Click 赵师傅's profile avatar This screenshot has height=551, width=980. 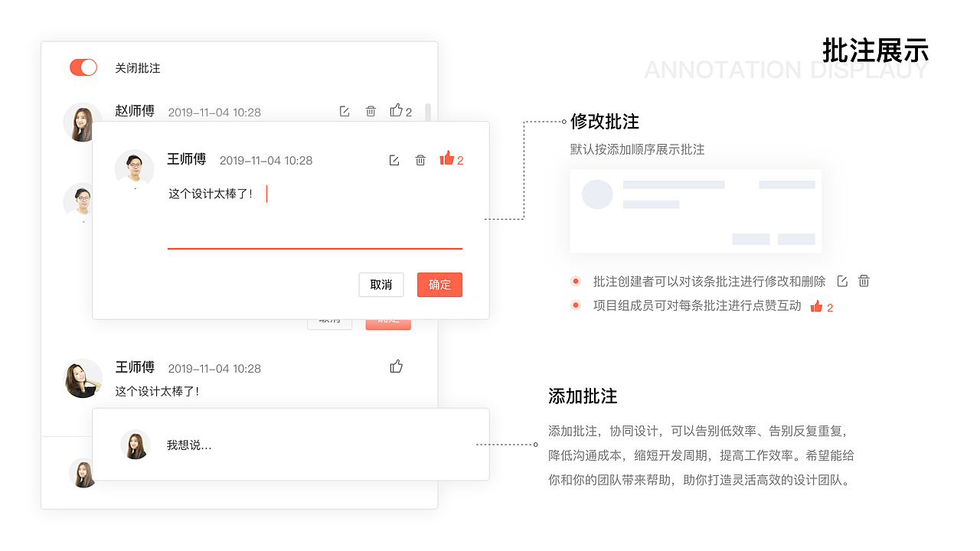[x=83, y=122]
